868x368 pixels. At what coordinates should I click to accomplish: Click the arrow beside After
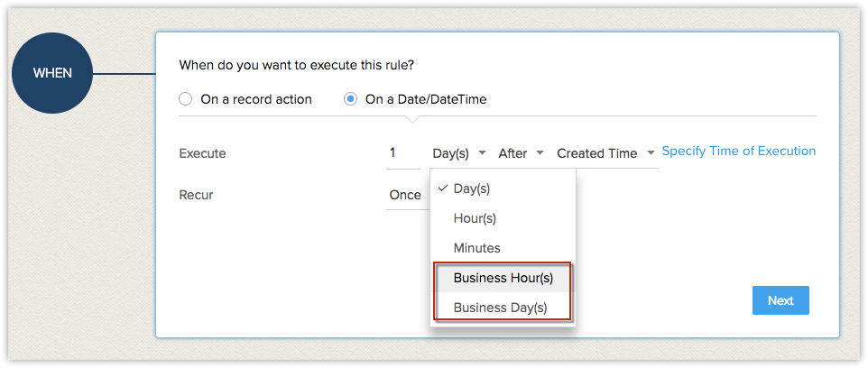pos(540,153)
